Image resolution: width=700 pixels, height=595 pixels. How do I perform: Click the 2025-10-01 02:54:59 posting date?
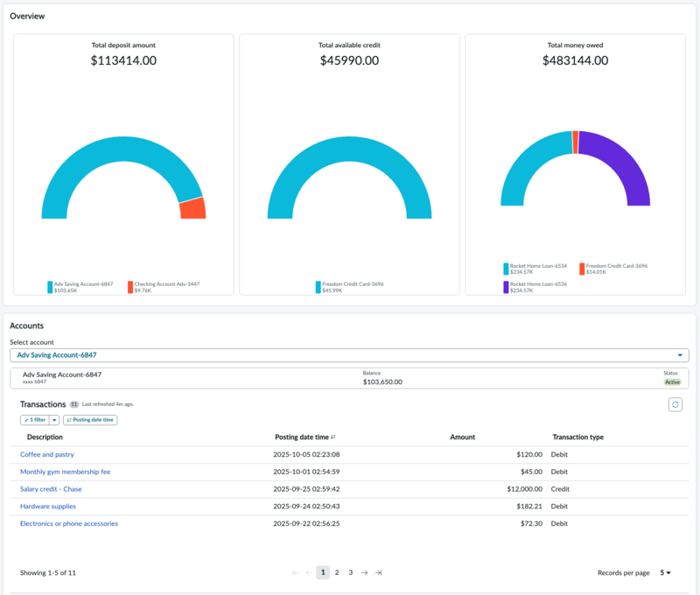(307, 472)
